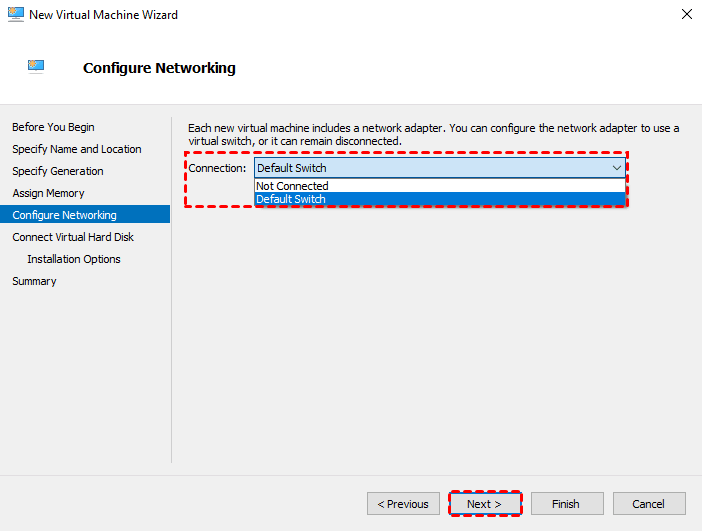Click the New Virtual Machine Wizard title text
The height and width of the screenshot is (531, 702).
click(104, 15)
